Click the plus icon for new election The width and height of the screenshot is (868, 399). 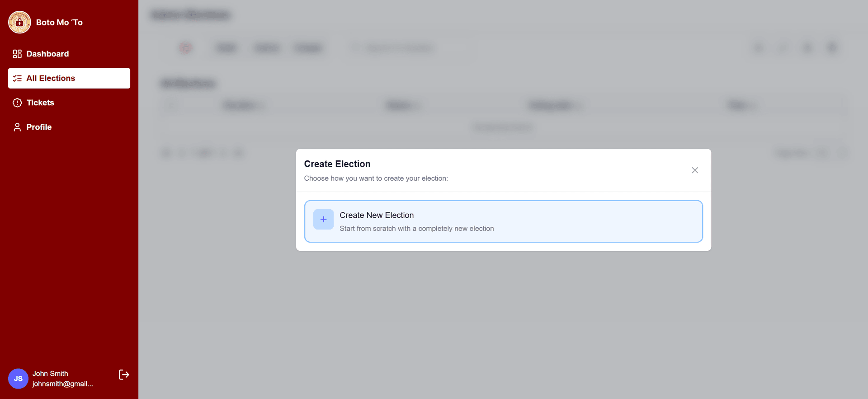(323, 220)
